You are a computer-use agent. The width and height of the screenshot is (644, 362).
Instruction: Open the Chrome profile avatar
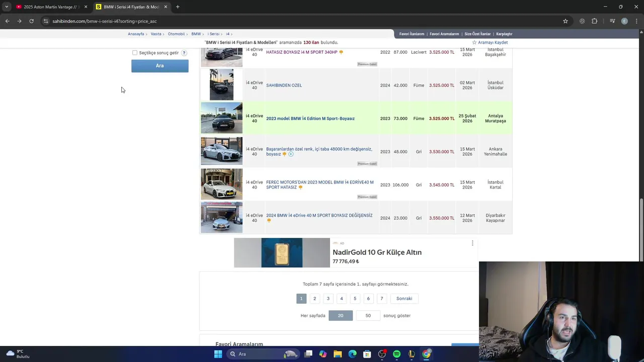(624, 21)
